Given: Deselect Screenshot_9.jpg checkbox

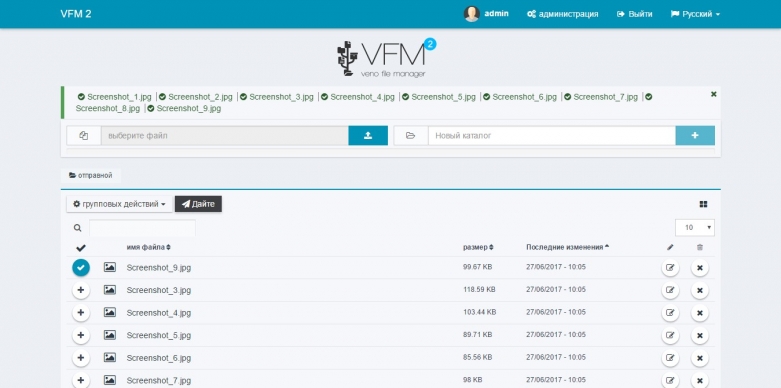Looking at the screenshot, I should pos(81,268).
